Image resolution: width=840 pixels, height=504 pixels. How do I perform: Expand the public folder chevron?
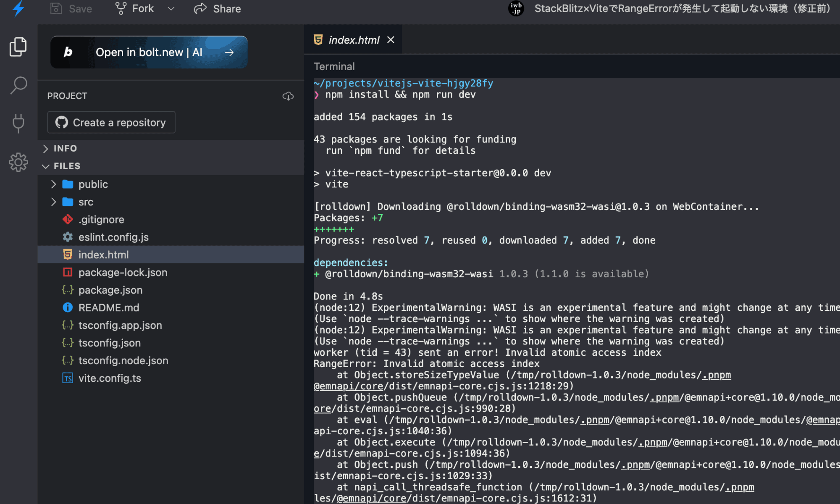tap(53, 184)
